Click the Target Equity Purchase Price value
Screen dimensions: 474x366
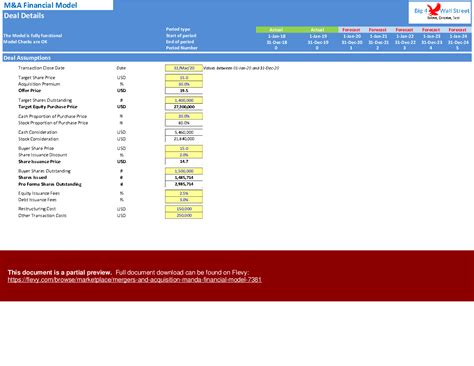(x=184, y=107)
